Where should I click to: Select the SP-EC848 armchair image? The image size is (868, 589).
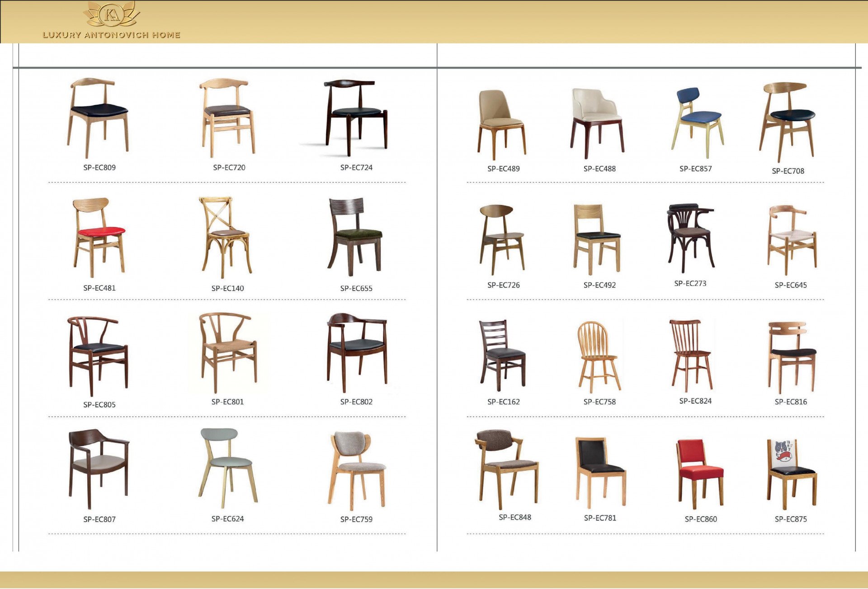(507, 469)
